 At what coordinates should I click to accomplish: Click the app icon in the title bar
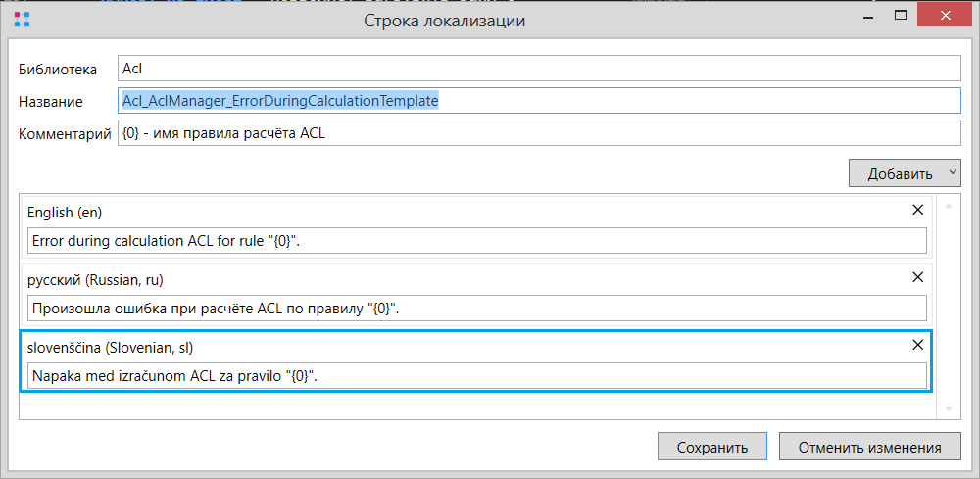click(x=22, y=20)
